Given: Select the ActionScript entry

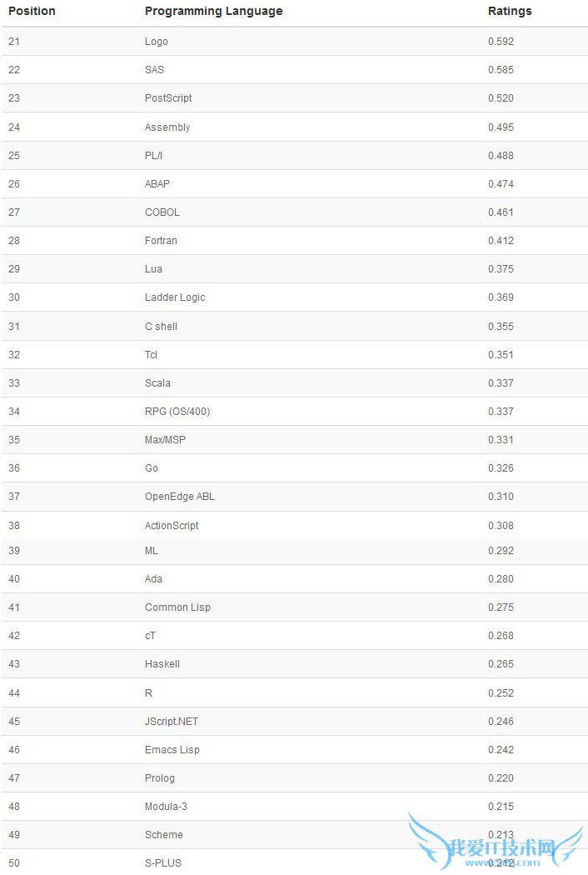Looking at the screenshot, I should tap(172, 526).
